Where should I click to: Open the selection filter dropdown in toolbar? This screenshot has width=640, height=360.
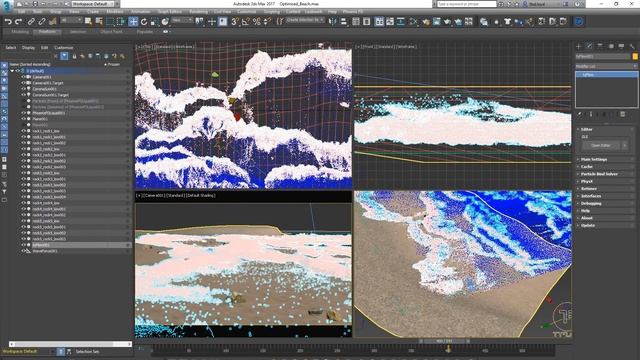(x=71, y=20)
